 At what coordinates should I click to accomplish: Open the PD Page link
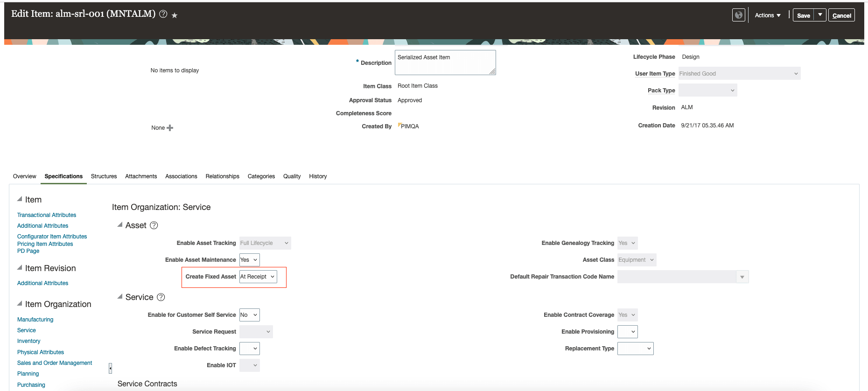(28, 251)
